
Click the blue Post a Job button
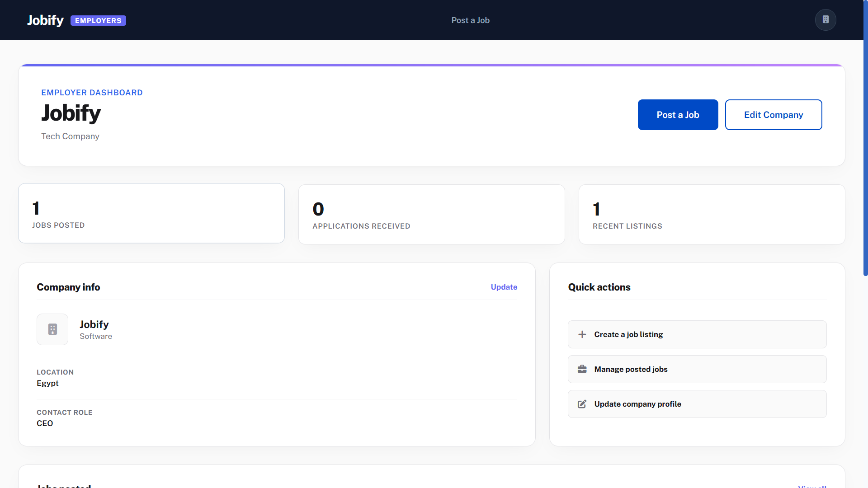click(678, 115)
